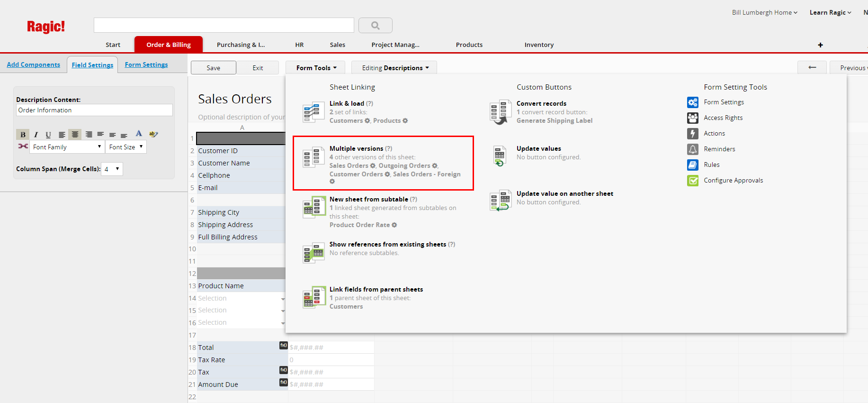Click the Form Settings gear icon
This screenshot has height=403, width=868.
(693, 102)
